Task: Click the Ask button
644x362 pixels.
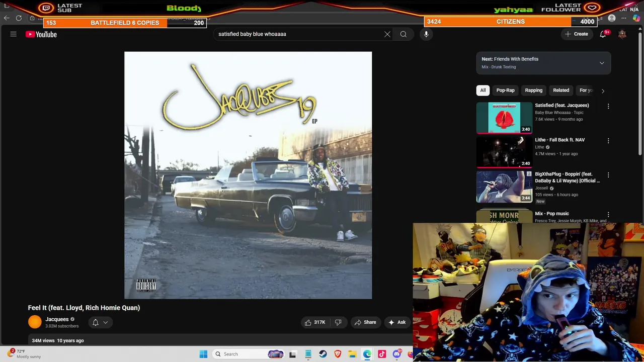Action: pos(397,322)
